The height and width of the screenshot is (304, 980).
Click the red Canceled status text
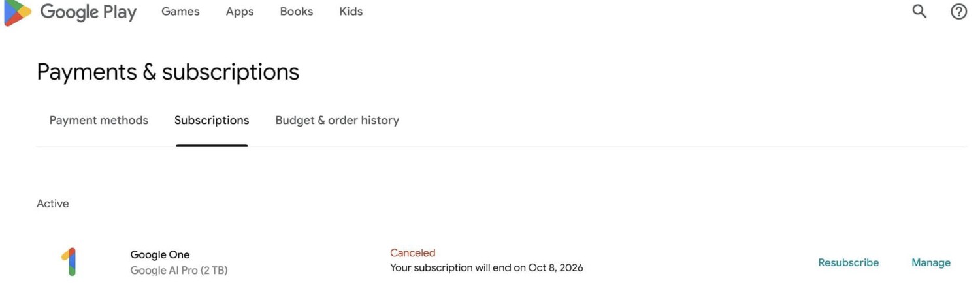pos(412,252)
